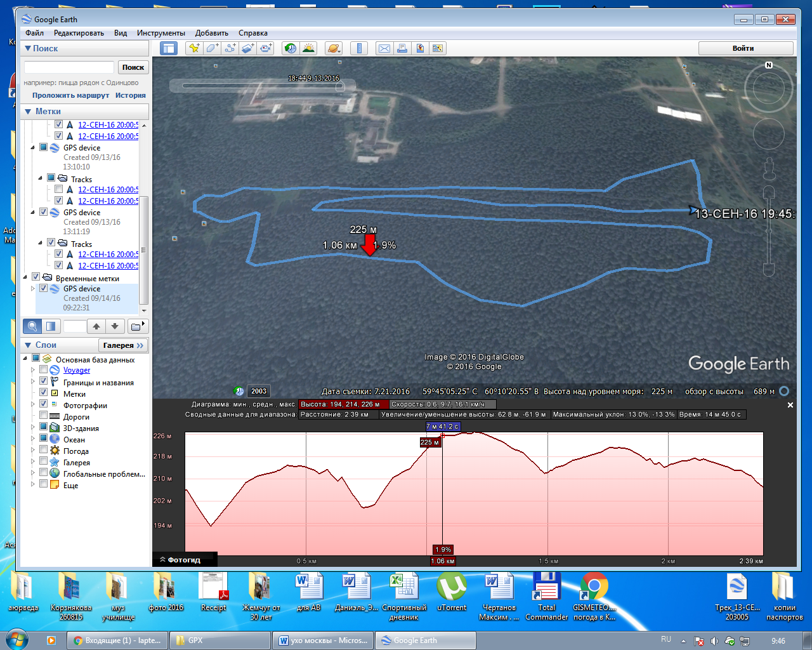Click the Войти sign-in button
The image size is (812, 650).
click(x=746, y=48)
